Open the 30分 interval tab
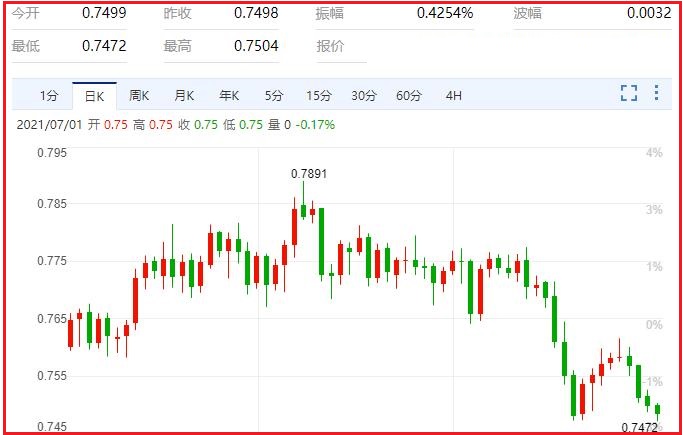The height and width of the screenshot is (435, 683). [x=364, y=95]
